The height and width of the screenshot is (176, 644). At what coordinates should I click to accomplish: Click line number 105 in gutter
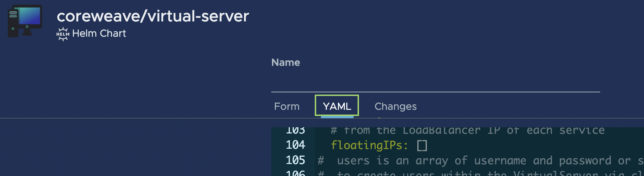point(296,160)
